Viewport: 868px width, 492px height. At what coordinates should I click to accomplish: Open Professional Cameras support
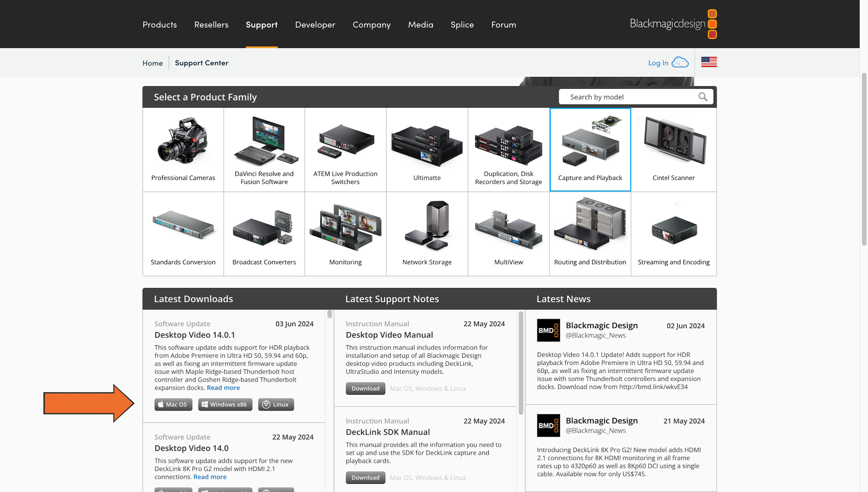[x=183, y=150]
